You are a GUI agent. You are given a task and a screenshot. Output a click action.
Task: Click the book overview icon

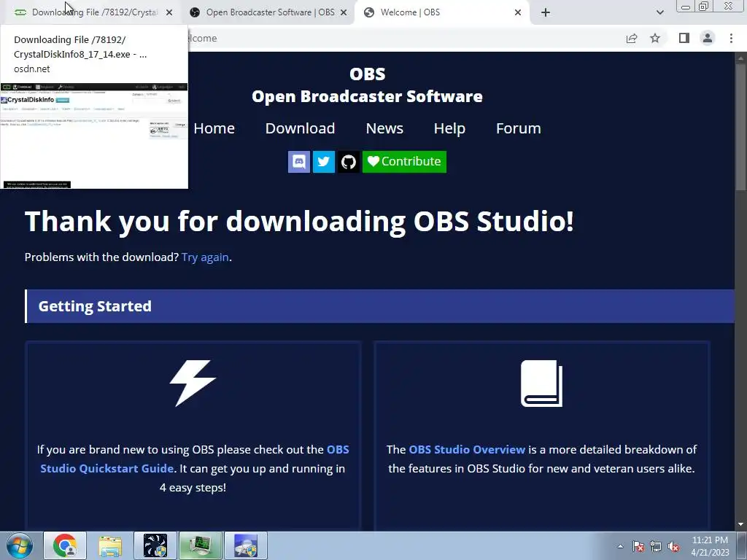pyautogui.click(x=542, y=384)
